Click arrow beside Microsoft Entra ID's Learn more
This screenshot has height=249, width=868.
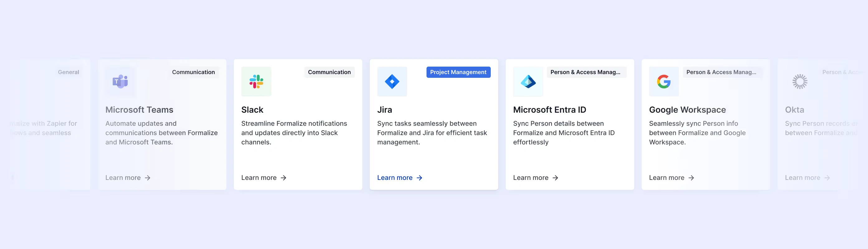(x=555, y=178)
